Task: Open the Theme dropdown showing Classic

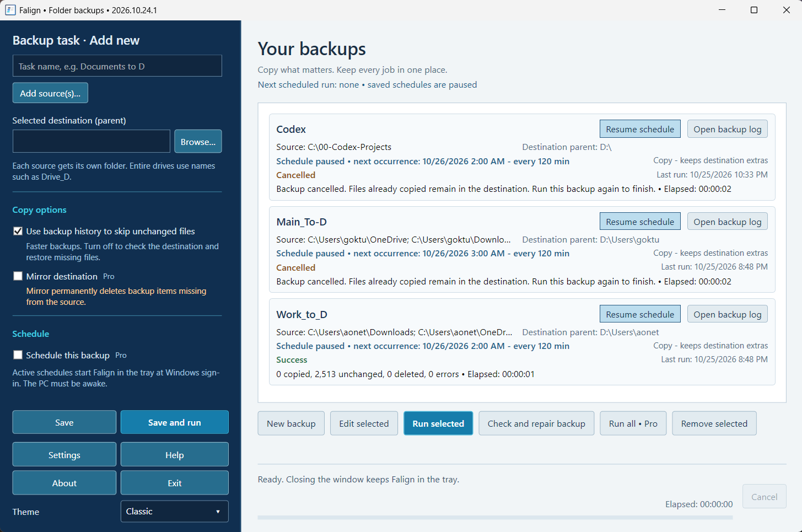Action: [x=174, y=511]
